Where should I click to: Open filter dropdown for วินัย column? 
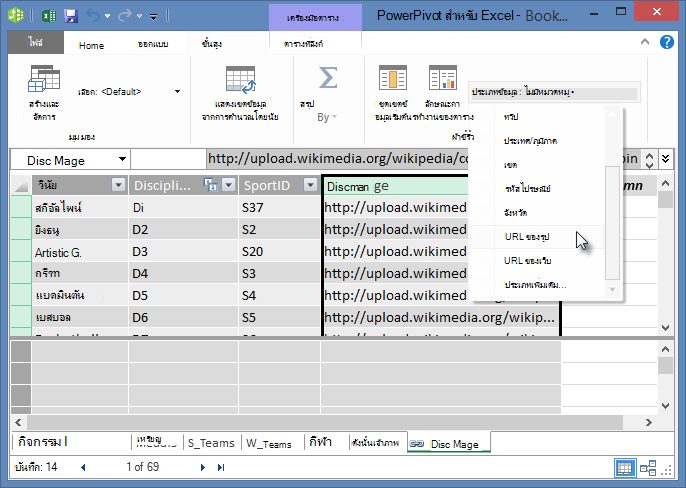click(118, 185)
